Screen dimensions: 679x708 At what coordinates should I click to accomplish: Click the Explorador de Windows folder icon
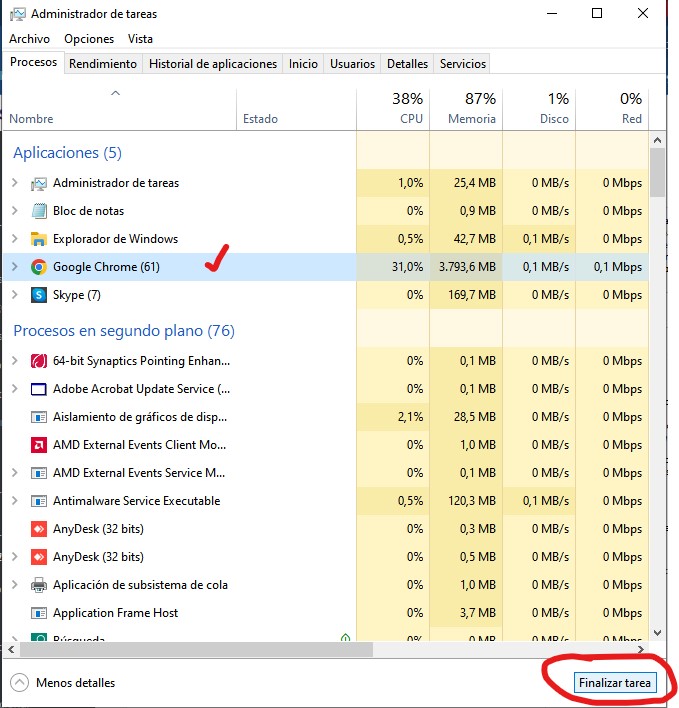(x=39, y=239)
